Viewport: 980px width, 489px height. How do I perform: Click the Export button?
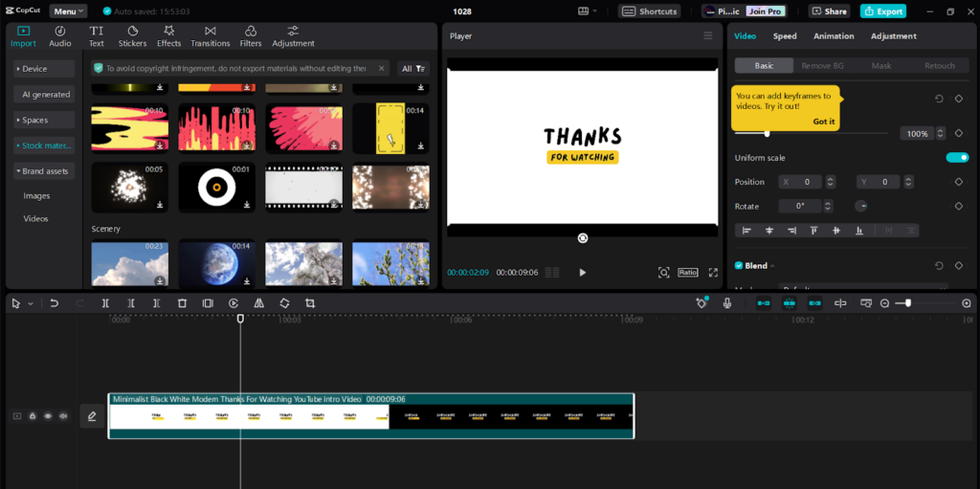click(882, 11)
